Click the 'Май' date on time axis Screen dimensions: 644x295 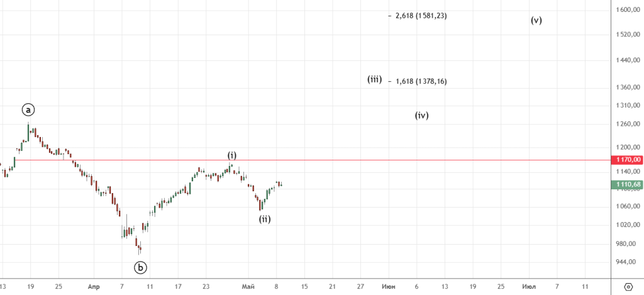248,286
